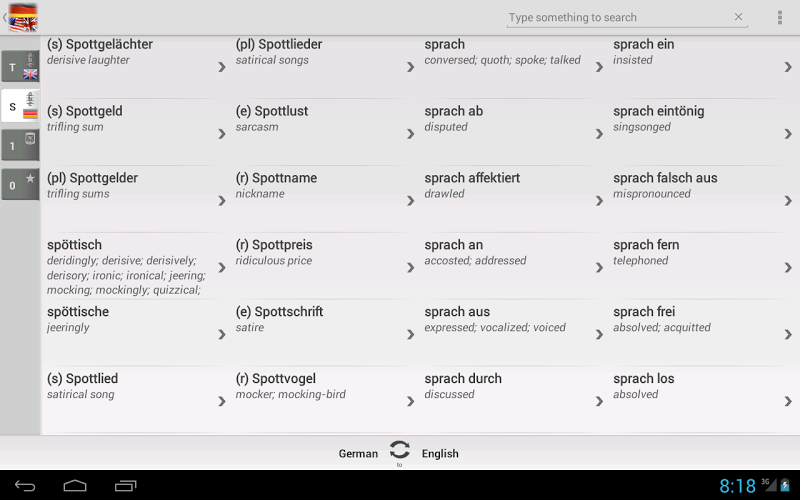Expand the Spottgelächter entry arrow
The width and height of the screenshot is (800, 500).
(x=222, y=67)
